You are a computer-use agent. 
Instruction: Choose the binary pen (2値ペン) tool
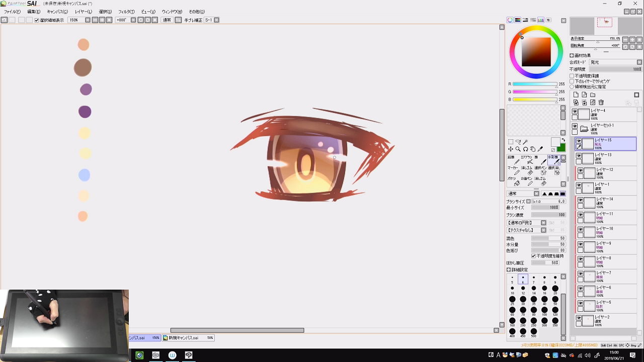click(526, 182)
